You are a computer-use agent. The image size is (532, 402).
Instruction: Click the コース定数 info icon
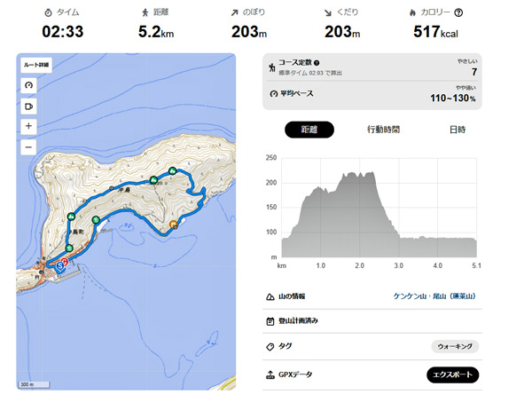pos(318,61)
